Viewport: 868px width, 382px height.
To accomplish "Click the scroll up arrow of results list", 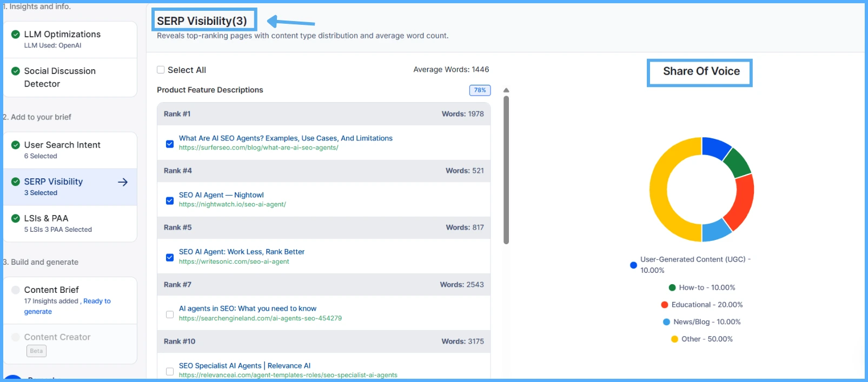I will click(x=506, y=90).
